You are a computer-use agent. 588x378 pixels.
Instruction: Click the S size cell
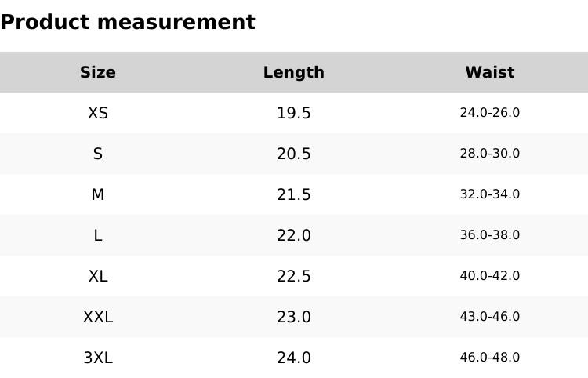click(98, 154)
